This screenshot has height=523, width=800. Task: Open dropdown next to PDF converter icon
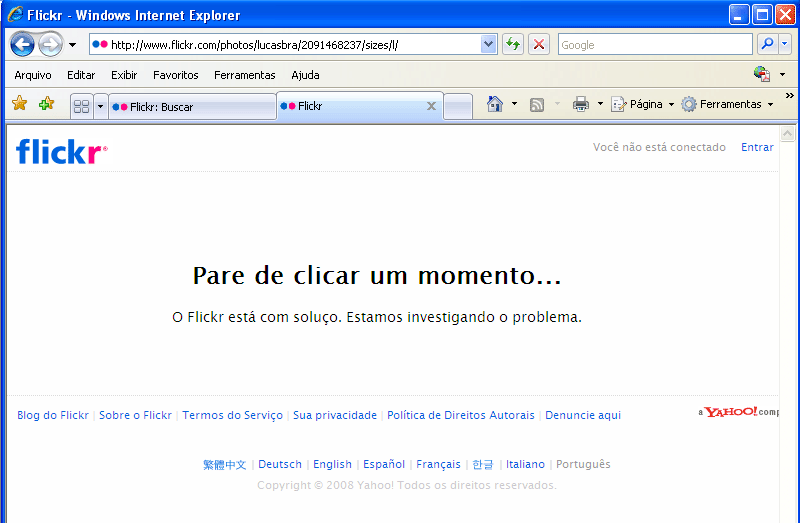[x=782, y=74]
